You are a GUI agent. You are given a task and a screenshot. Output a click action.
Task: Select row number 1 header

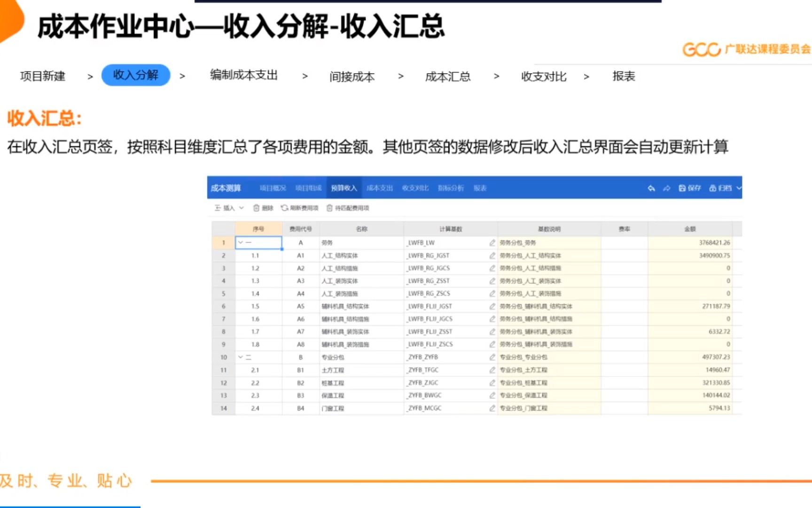click(x=224, y=243)
